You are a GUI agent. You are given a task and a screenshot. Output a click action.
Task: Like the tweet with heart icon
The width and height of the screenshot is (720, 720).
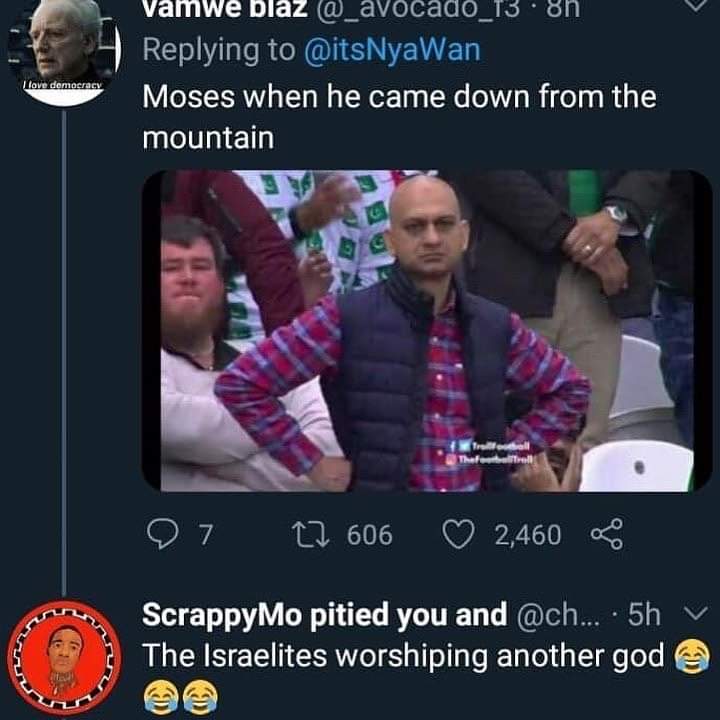coord(458,534)
